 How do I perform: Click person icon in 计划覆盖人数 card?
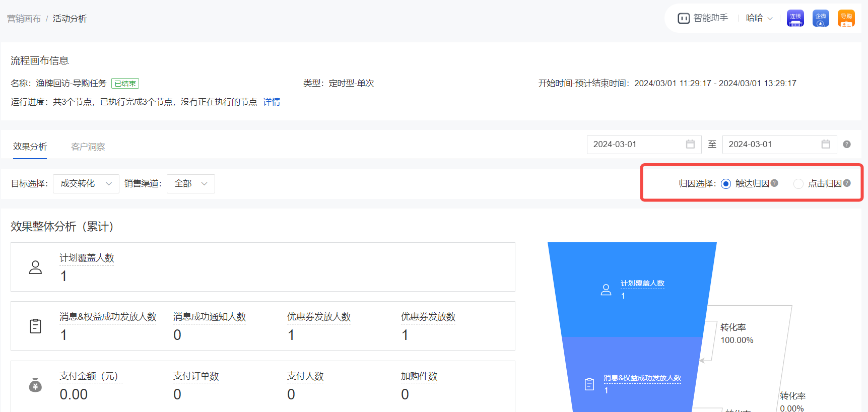[35, 267]
